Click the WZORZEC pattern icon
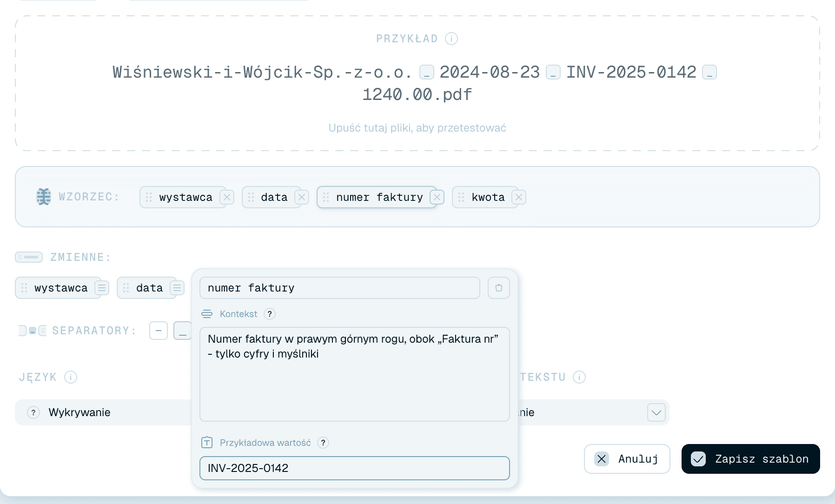This screenshot has width=835, height=504. coord(44,197)
